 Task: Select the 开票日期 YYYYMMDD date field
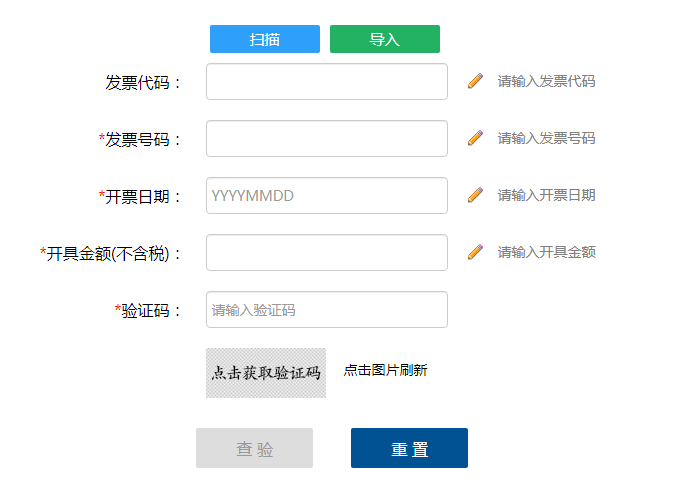[326, 196]
